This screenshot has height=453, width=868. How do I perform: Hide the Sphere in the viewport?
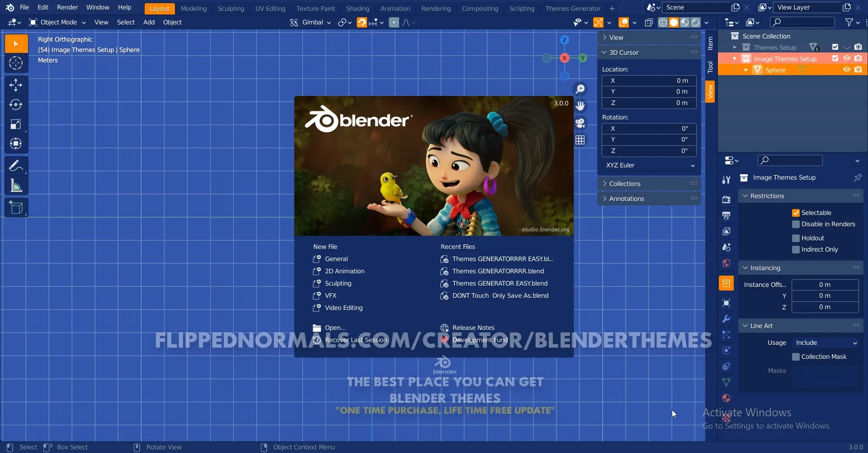click(846, 70)
